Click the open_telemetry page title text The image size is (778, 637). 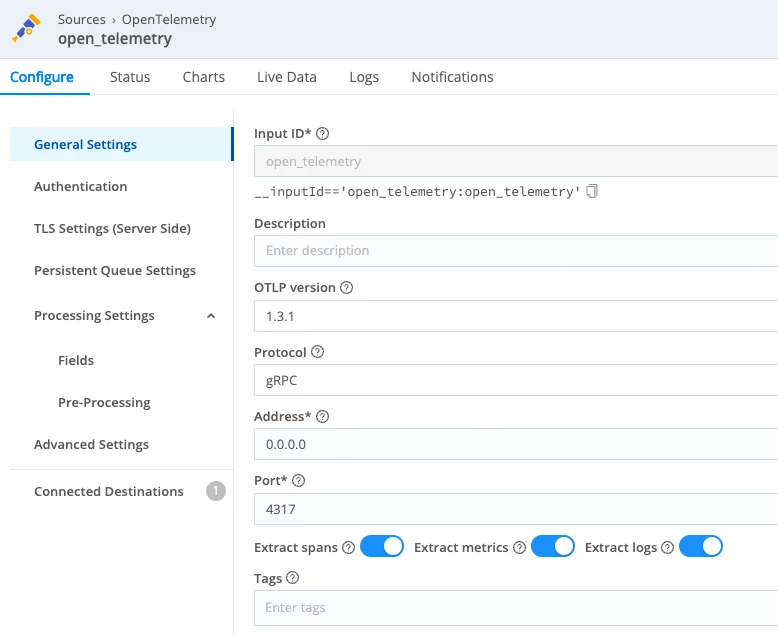115,39
